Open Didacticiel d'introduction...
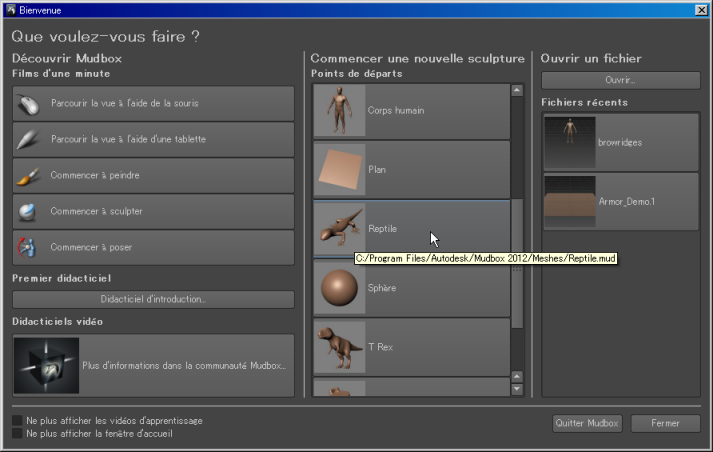This screenshot has width=713, height=452. coord(153,299)
